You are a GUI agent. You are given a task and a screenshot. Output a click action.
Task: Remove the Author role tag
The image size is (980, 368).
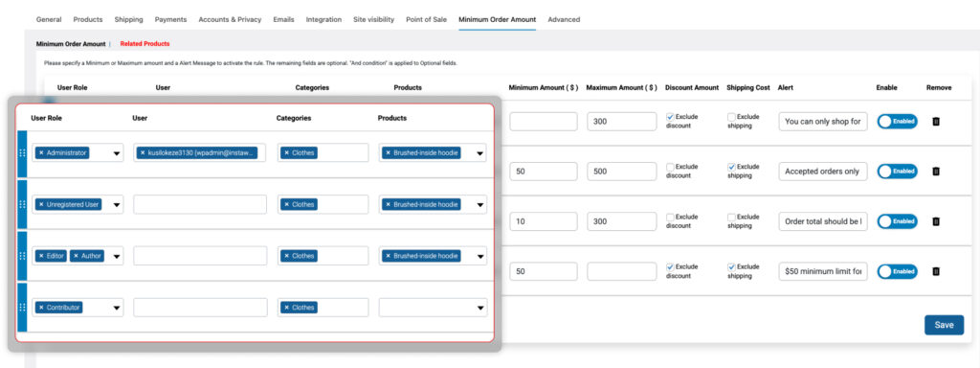point(76,256)
